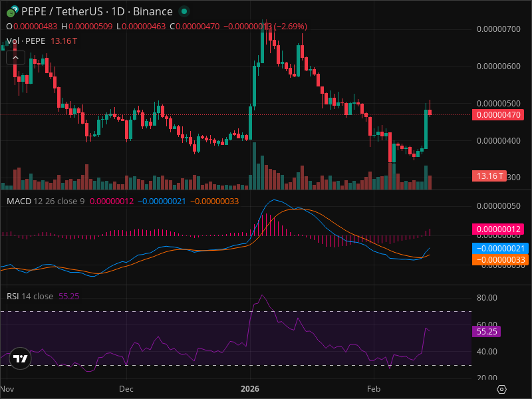This screenshot has height=399, width=532.
Task: Click the volume legend value 13.16 T
Action: (64, 41)
